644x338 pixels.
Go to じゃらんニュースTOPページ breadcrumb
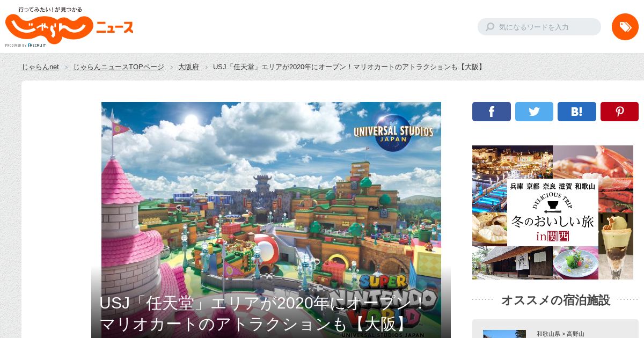coord(119,67)
